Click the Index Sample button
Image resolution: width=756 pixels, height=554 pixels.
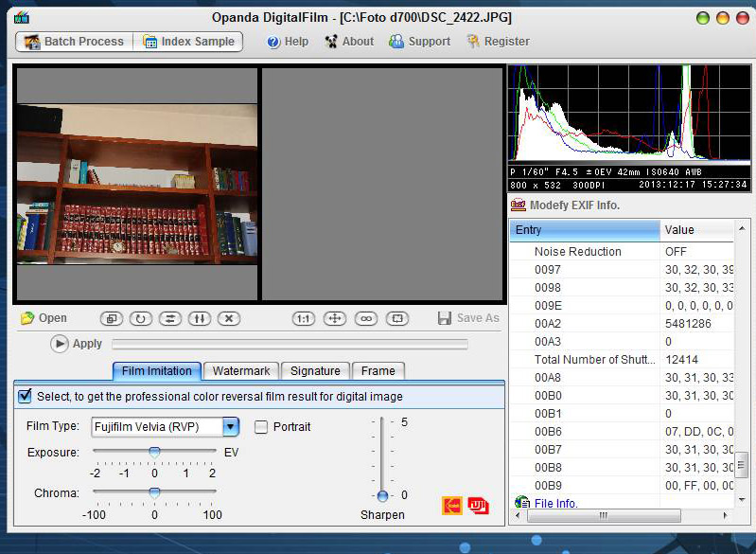187,42
